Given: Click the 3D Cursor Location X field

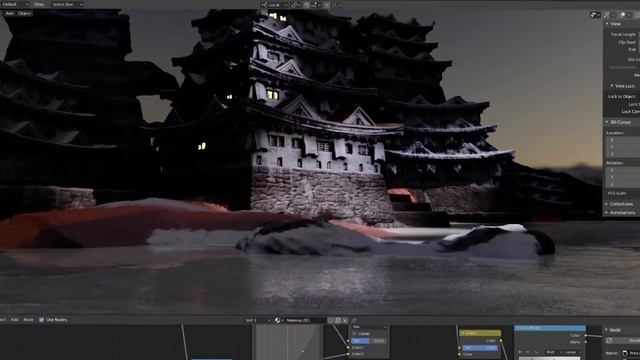Looking at the screenshot, I should pyautogui.click(x=623, y=140).
